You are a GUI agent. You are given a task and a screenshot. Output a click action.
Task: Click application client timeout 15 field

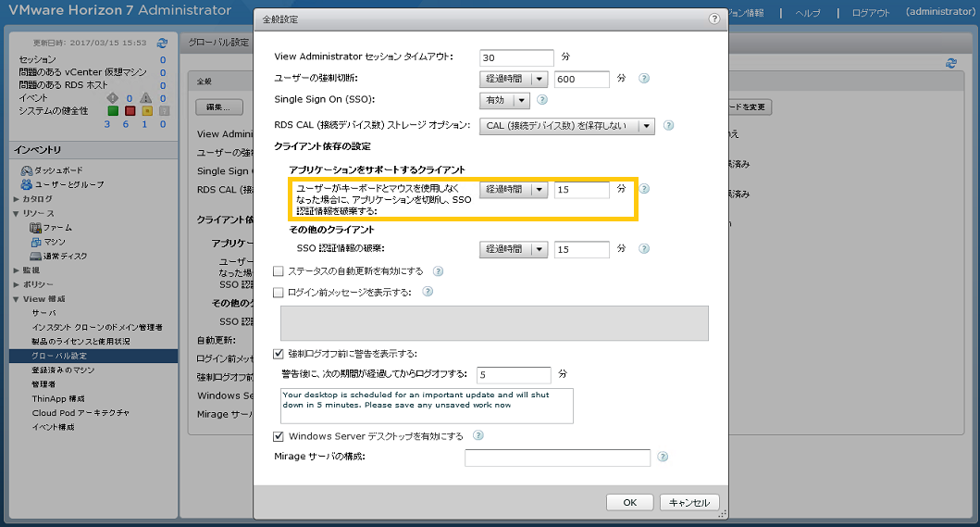coord(581,189)
